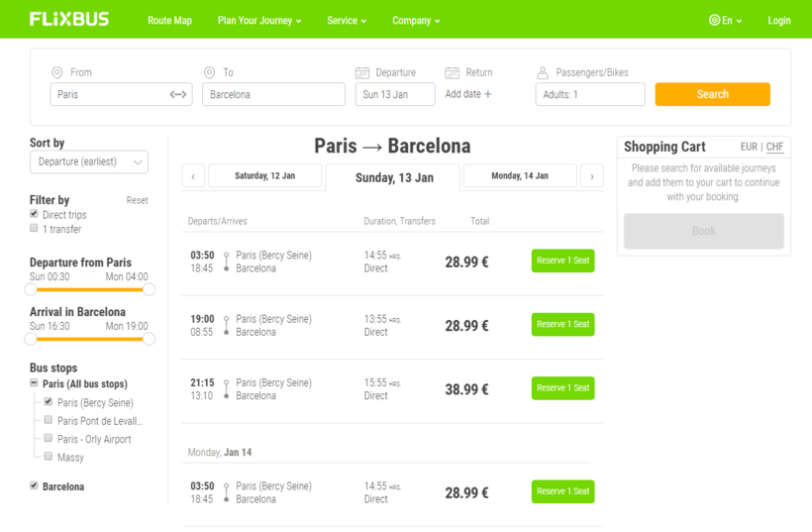
Task: Uncheck the Direct trips filter
Action: (34, 214)
